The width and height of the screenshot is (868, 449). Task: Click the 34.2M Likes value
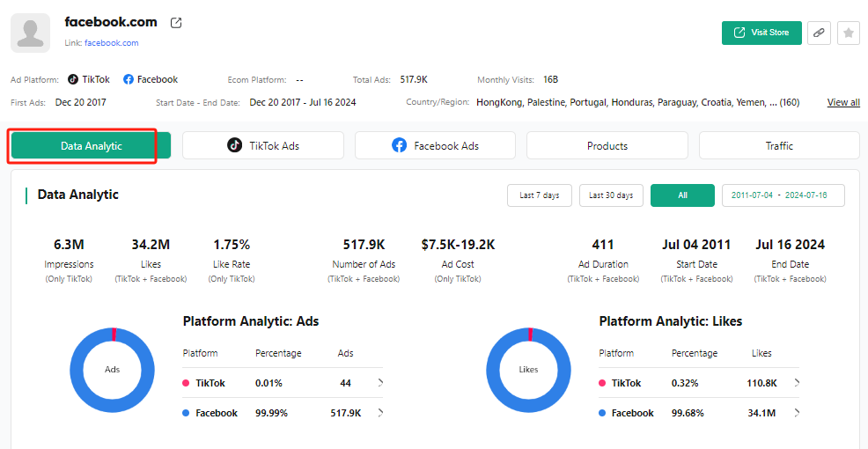pyautogui.click(x=151, y=244)
